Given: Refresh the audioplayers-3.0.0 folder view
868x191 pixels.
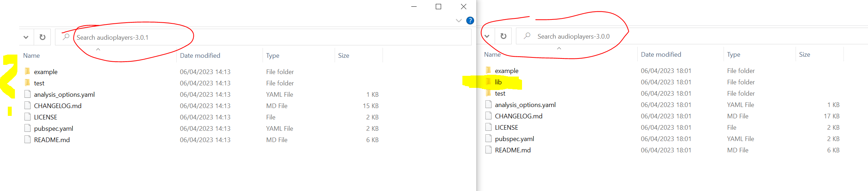Looking at the screenshot, I should tap(503, 36).
